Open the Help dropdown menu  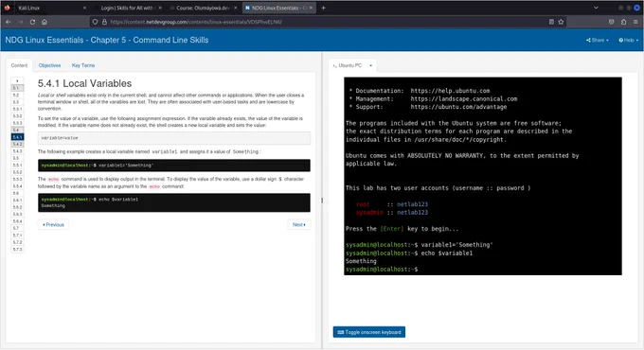[x=629, y=41]
